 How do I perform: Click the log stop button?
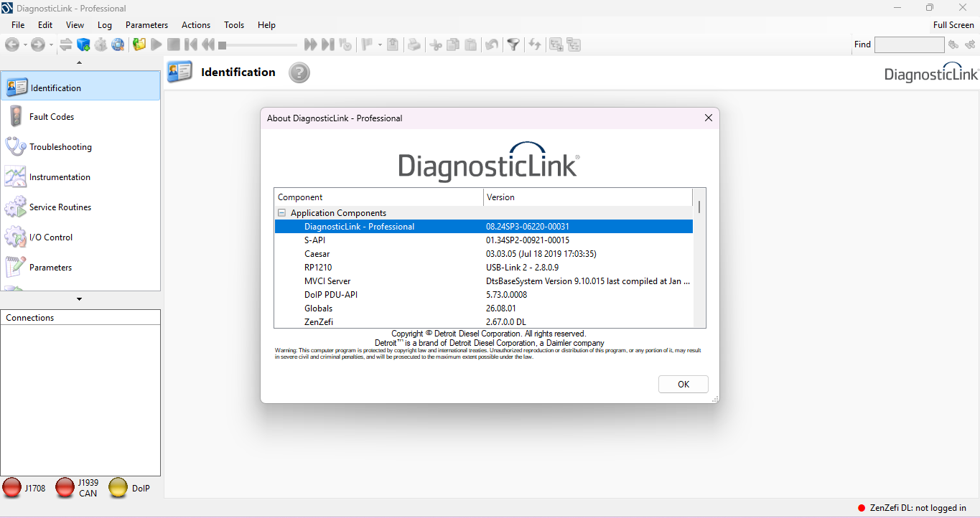tap(174, 44)
